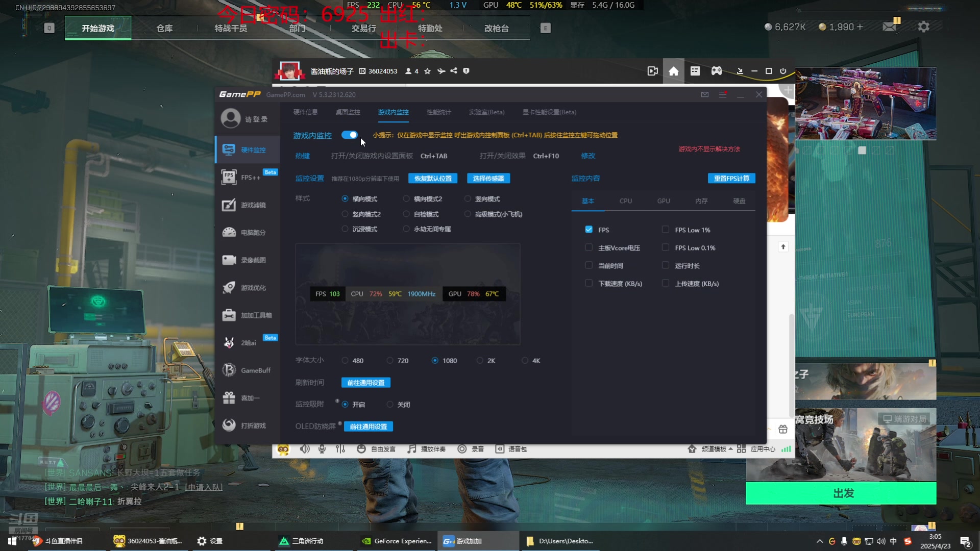Open GeForce Experience taskbar item

click(397, 541)
